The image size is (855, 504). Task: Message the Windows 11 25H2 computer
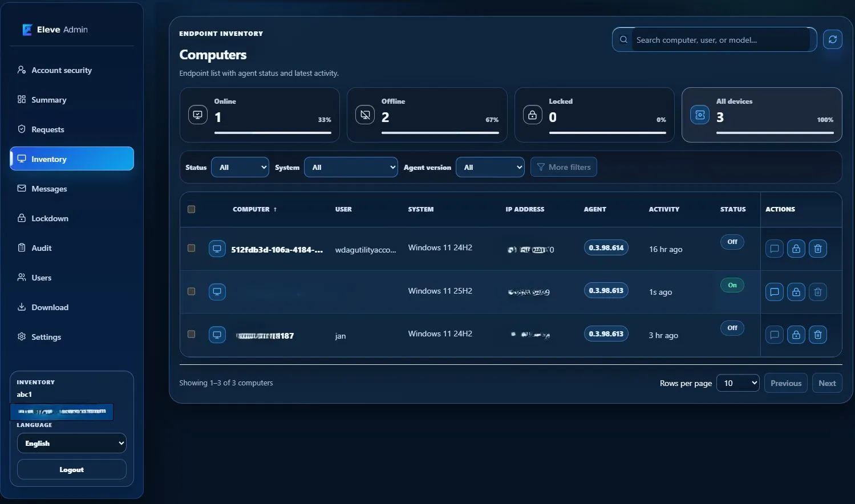pyautogui.click(x=774, y=292)
